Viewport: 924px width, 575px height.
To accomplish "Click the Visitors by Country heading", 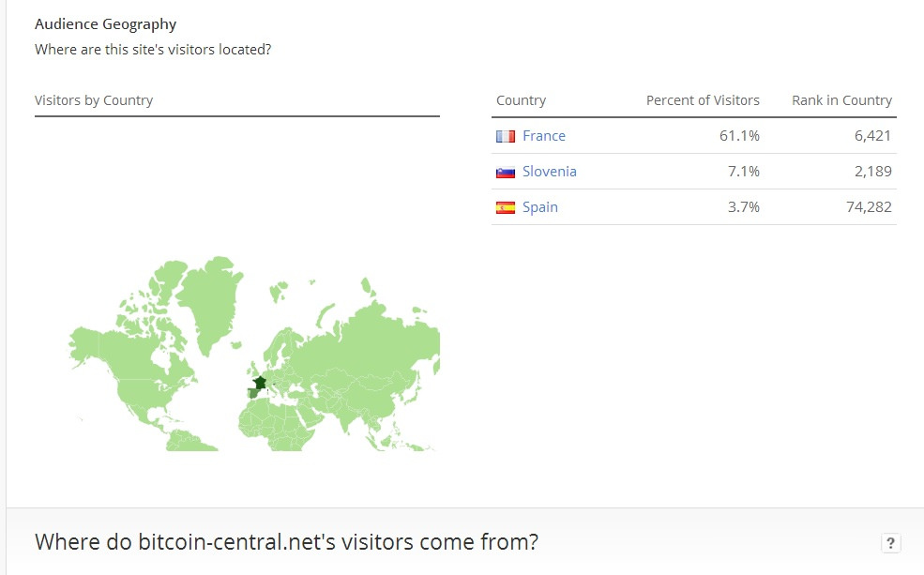I will click(94, 100).
